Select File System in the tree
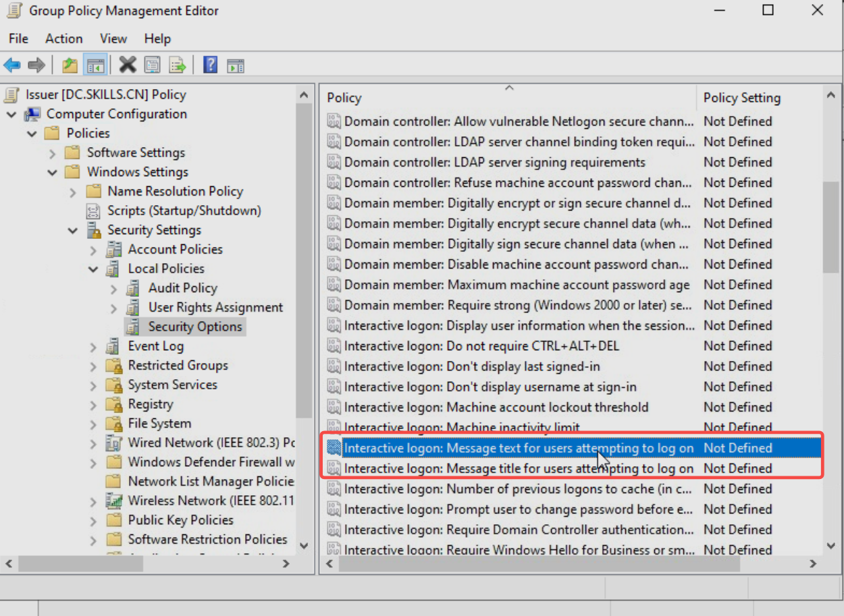This screenshot has width=844, height=616. tap(159, 424)
